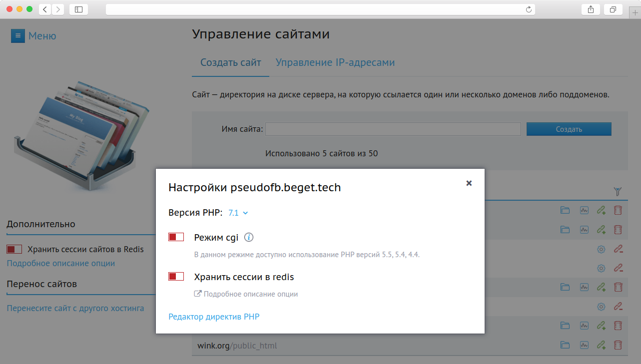Open file manager for wink.org site

(x=565, y=345)
